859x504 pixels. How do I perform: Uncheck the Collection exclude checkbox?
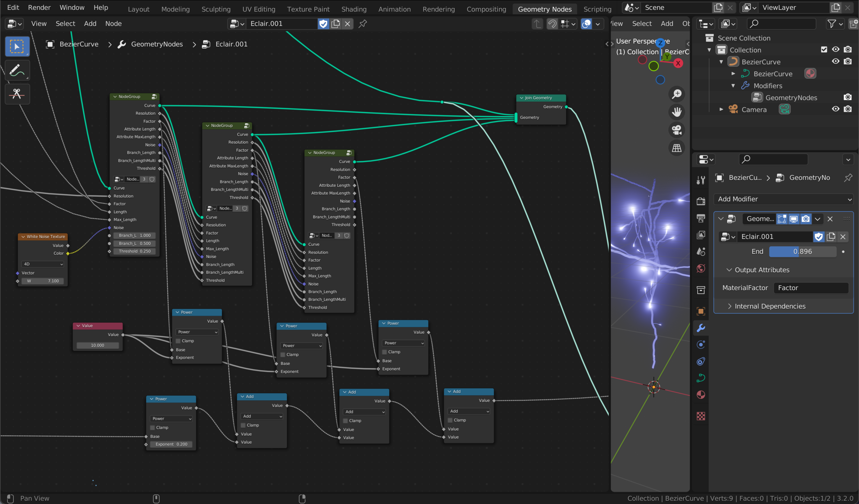(824, 50)
